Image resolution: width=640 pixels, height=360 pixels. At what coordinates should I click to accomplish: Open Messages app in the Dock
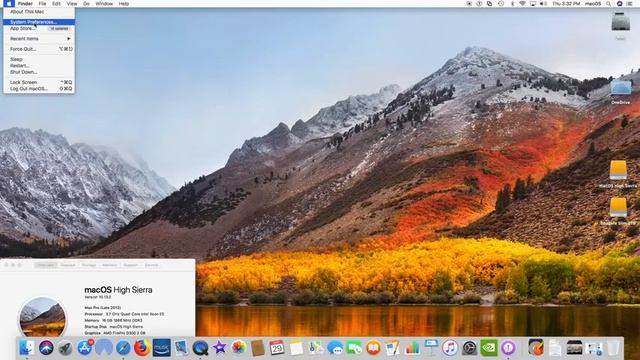(335, 348)
